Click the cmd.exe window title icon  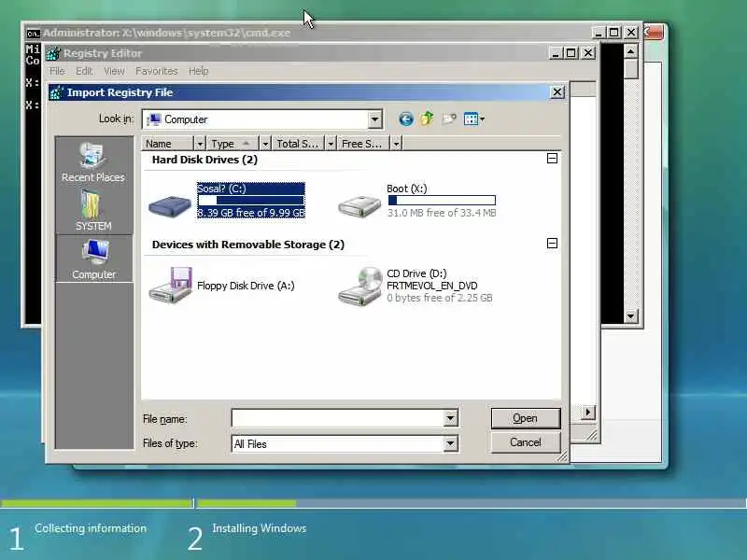point(33,34)
